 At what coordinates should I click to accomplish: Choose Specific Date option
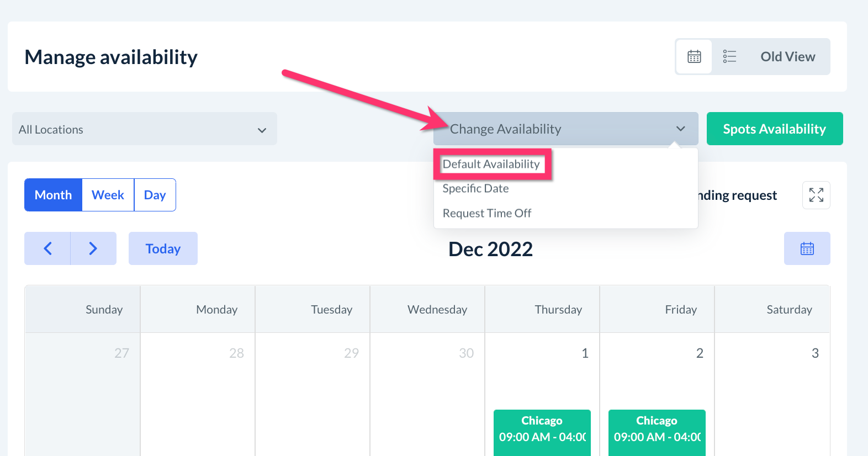tap(475, 189)
